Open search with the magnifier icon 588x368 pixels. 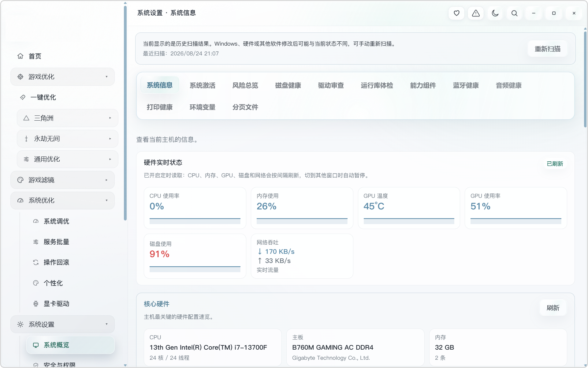point(515,13)
